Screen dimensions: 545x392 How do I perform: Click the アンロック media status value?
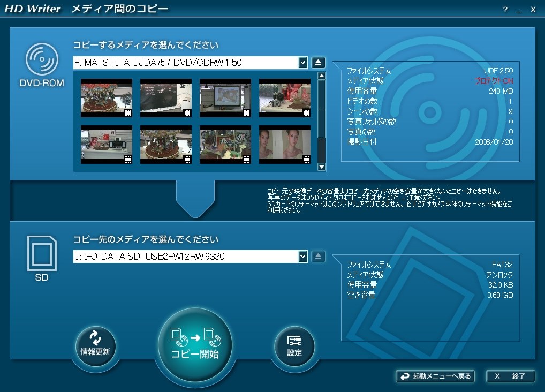click(x=499, y=275)
